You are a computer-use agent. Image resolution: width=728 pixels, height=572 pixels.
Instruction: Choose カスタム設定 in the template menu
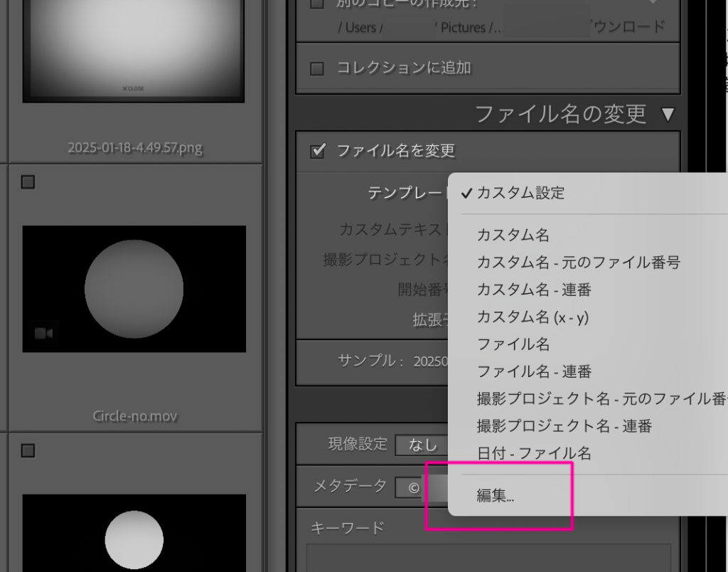(x=520, y=193)
